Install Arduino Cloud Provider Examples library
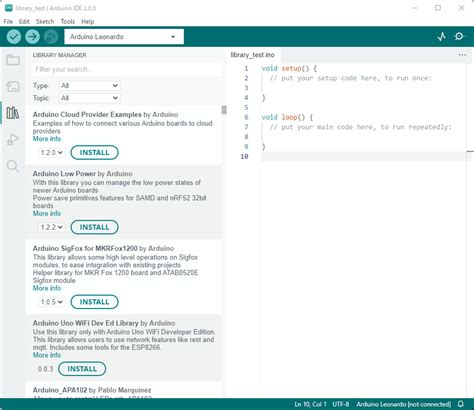 coord(94,153)
